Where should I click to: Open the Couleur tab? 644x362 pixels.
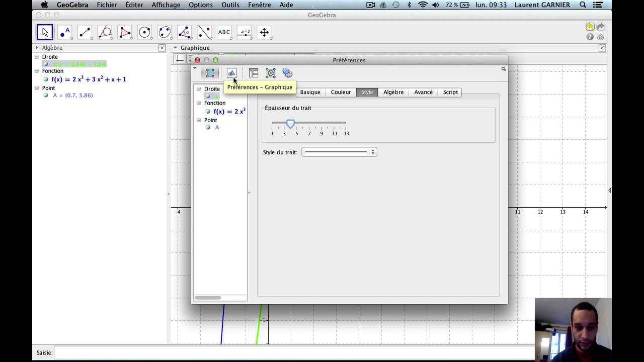341,92
